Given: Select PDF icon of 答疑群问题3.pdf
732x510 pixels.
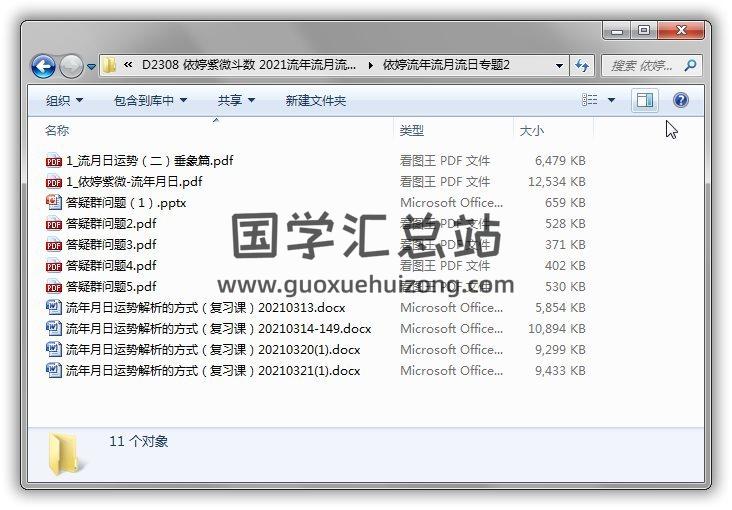Looking at the screenshot, I should [x=54, y=245].
